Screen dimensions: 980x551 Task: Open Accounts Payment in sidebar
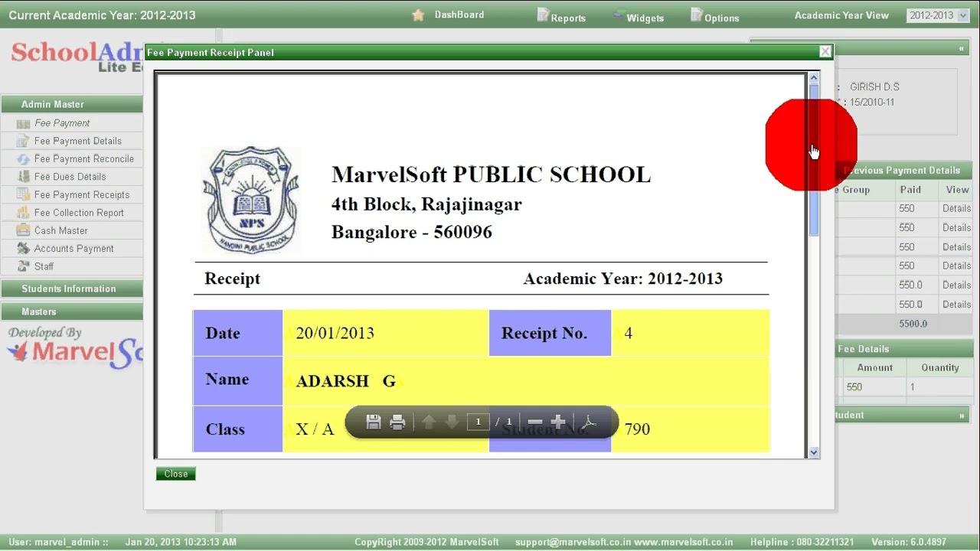74,249
